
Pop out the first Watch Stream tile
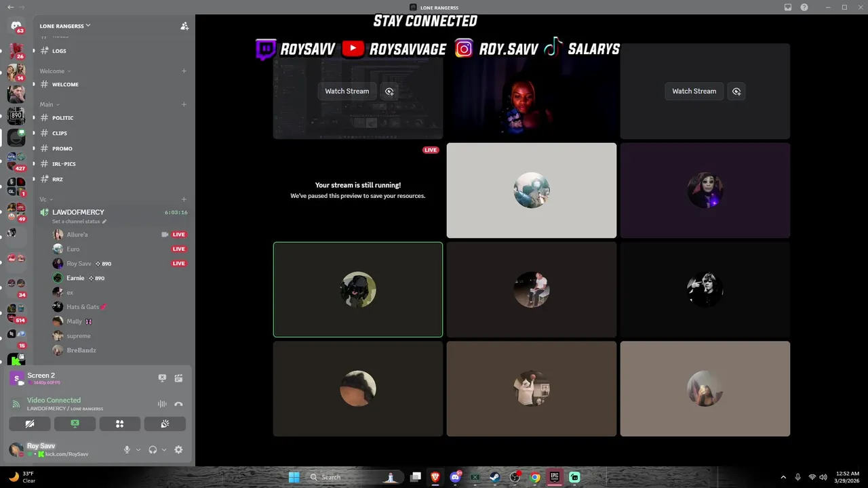(x=389, y=91)
